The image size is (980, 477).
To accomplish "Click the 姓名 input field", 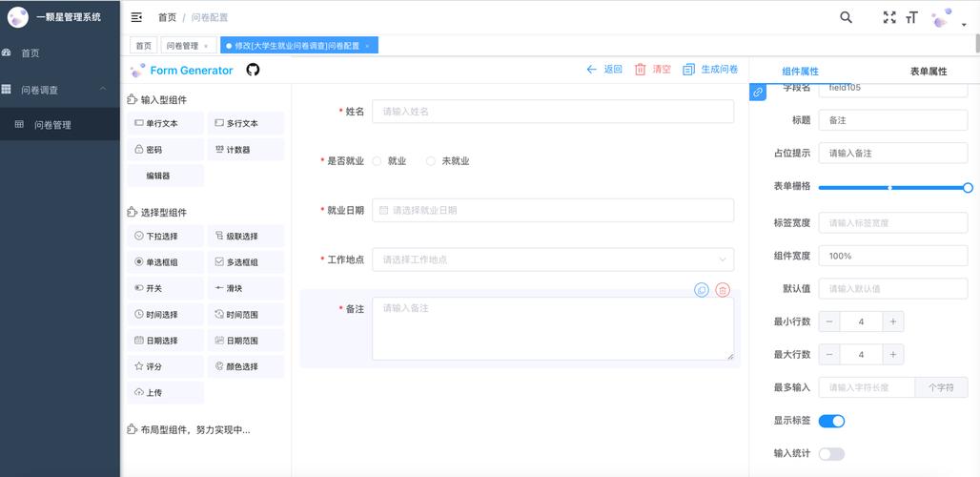I will click(x=553, y=112).
